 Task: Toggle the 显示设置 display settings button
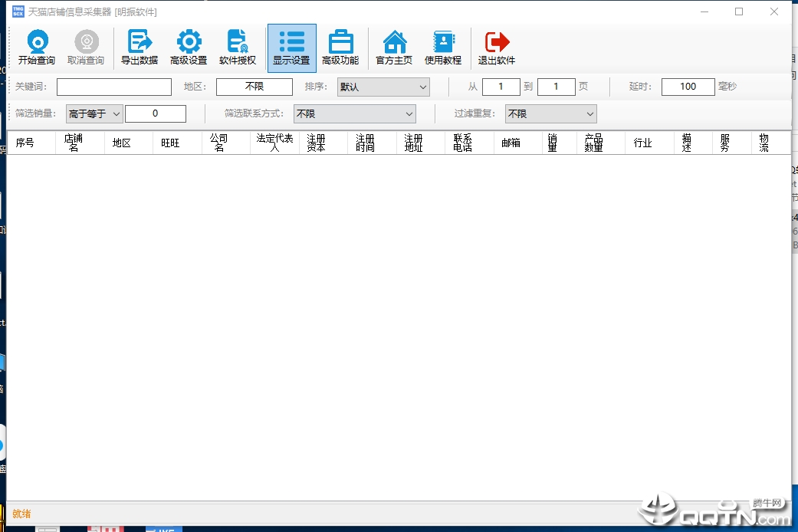pos(291,48)
